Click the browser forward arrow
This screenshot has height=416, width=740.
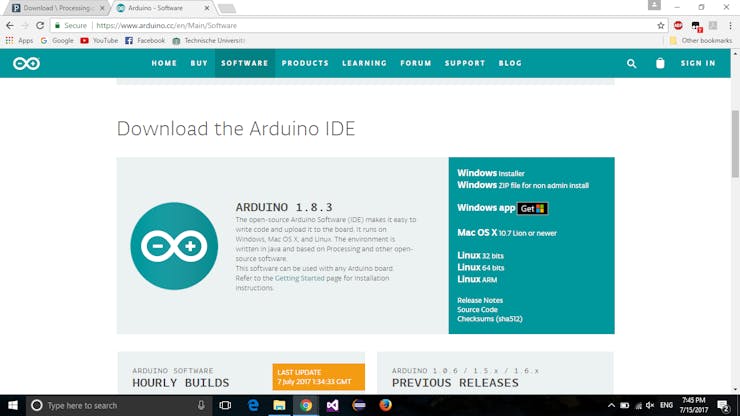pyautogui.click(x=25, y=25)
